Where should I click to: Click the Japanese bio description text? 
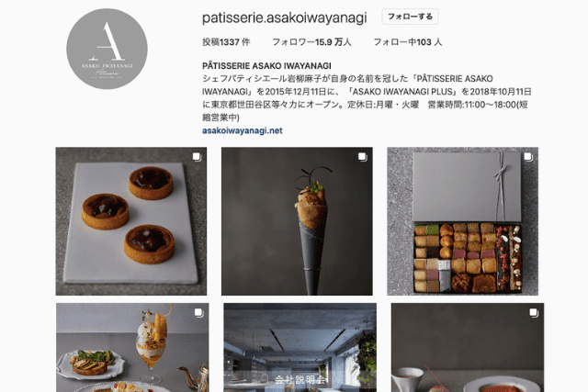tap(367, 98)
